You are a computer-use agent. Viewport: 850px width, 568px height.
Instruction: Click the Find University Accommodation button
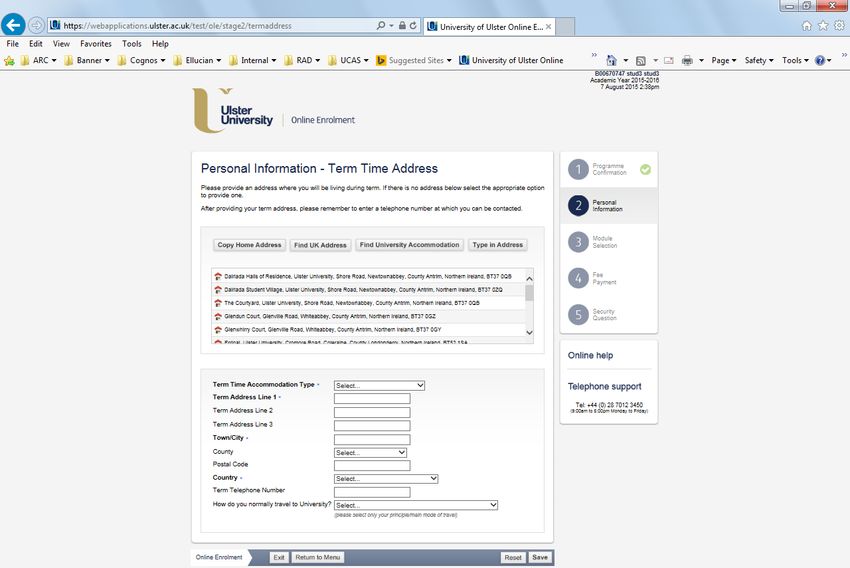pos(409,245)
